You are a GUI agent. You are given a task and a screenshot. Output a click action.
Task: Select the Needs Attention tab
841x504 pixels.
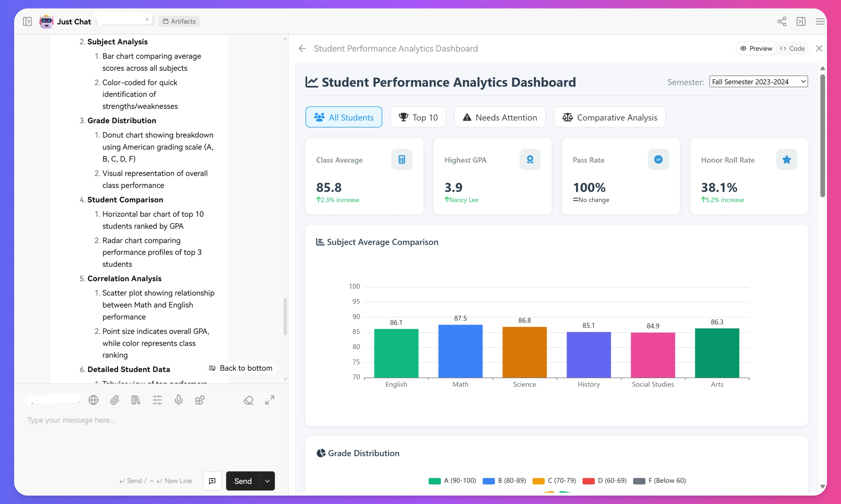(500, 117)
